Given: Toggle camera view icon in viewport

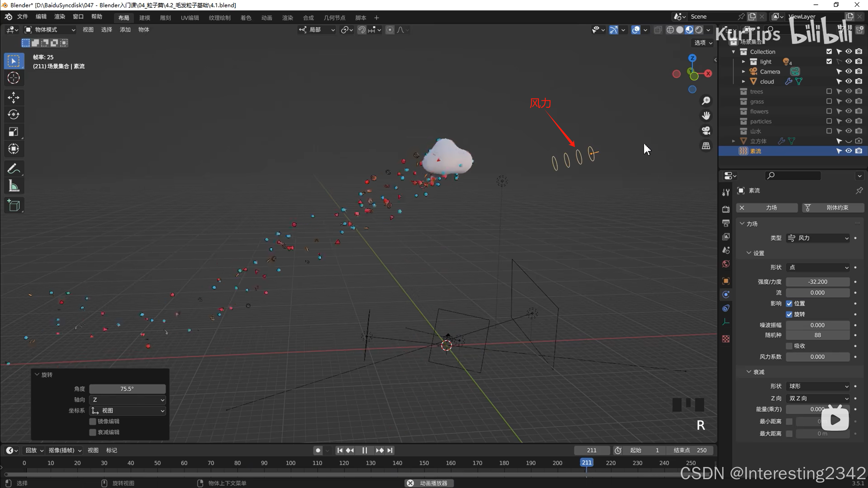Looking at the screenshot, I should 706,131.
